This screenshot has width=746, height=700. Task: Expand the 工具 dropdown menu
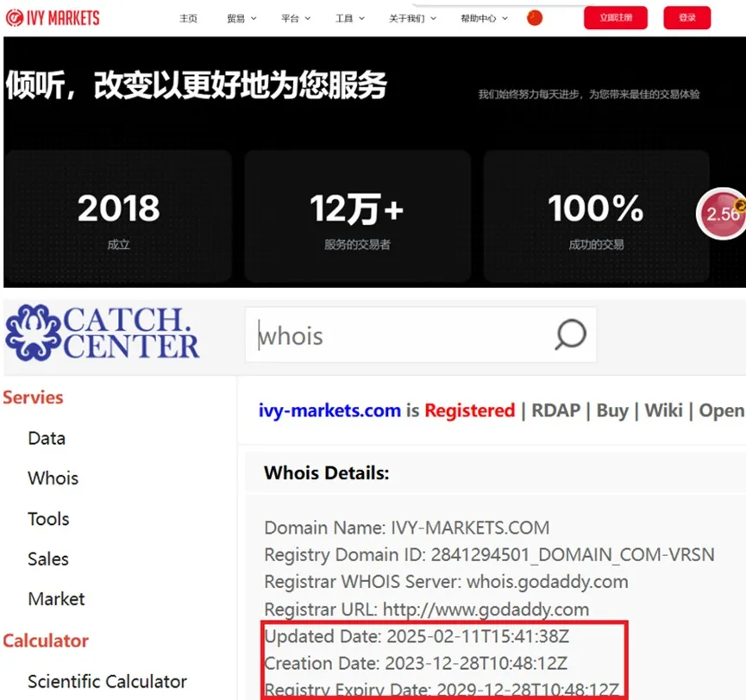click(x=349, y=19)
